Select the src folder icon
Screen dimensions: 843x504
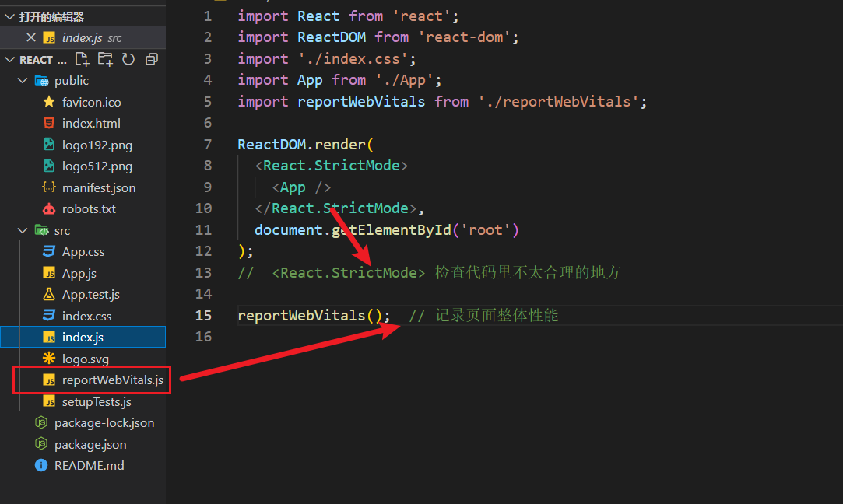(x=41, y=230)
